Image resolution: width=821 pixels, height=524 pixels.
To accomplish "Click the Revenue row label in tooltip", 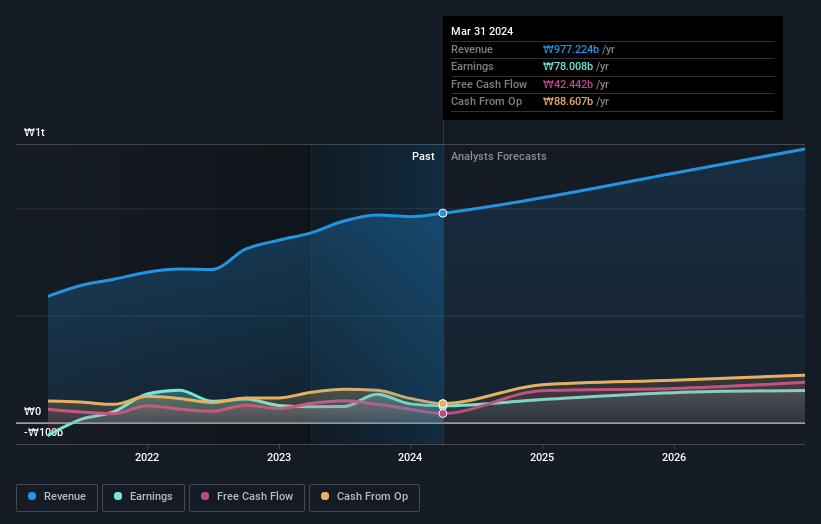I will (x=472, y=49).
